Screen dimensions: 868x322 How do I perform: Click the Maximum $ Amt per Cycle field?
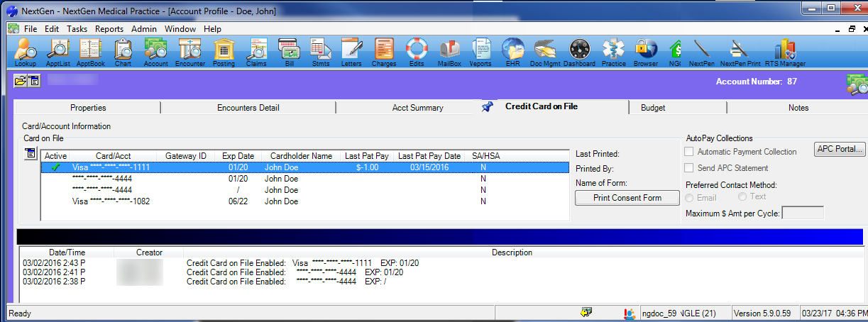click(802, 213)
